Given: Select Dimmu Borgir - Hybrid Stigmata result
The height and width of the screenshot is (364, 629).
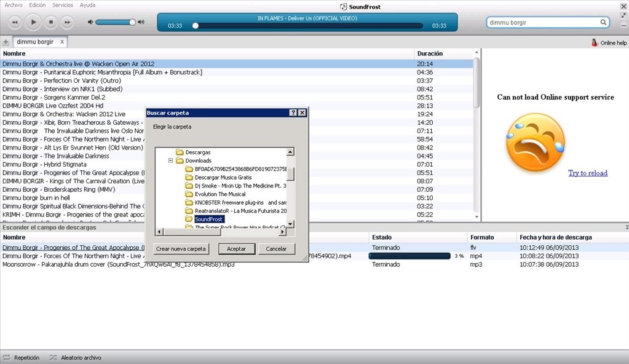Looking at the screenshot, I should [237, 165].
